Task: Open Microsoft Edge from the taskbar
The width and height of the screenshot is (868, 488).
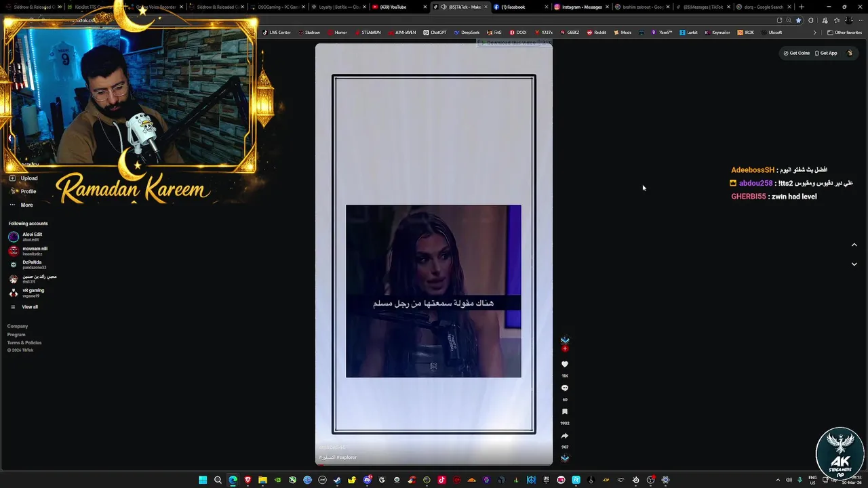Action: click(233, 480)
